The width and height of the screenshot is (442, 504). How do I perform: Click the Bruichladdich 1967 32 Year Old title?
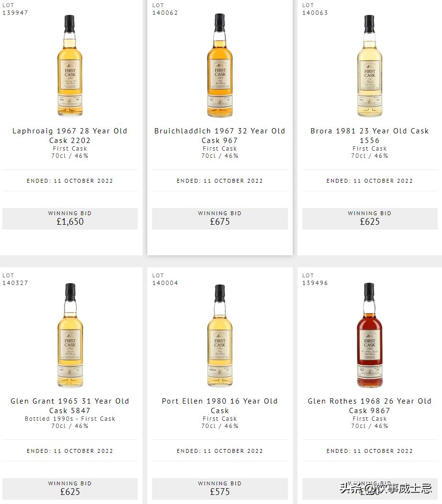click(220, 136)
